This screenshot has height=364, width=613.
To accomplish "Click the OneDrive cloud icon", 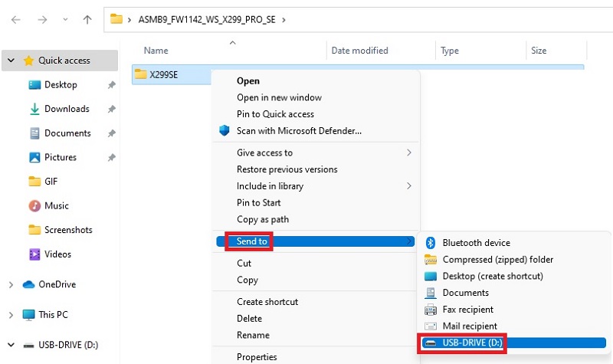I will (x=28, y=284).
